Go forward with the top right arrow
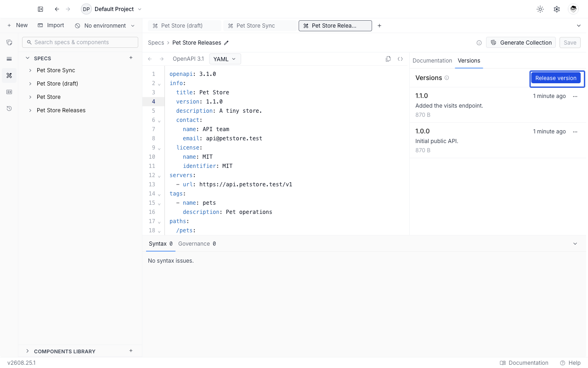 pyautogui.click(x=68, y=9)
